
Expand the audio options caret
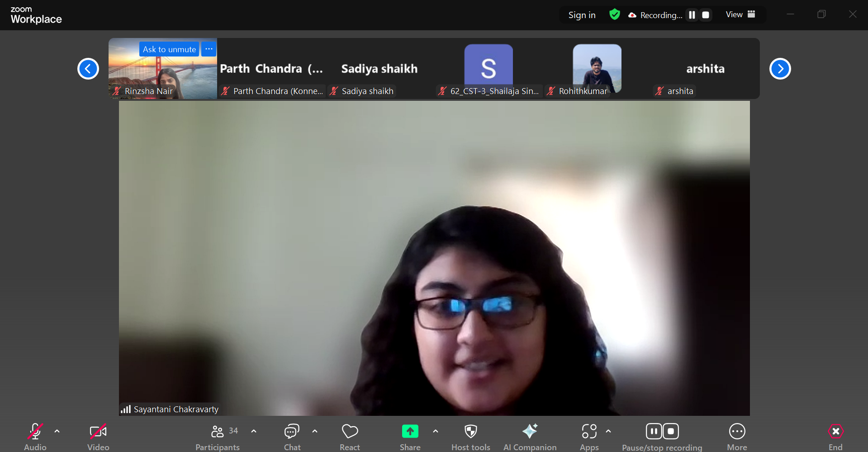57,431
